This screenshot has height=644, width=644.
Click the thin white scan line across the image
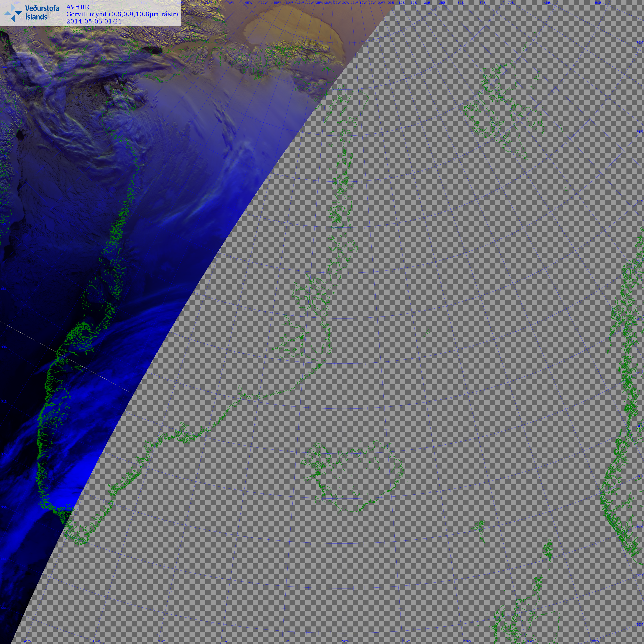coord(67,358)
